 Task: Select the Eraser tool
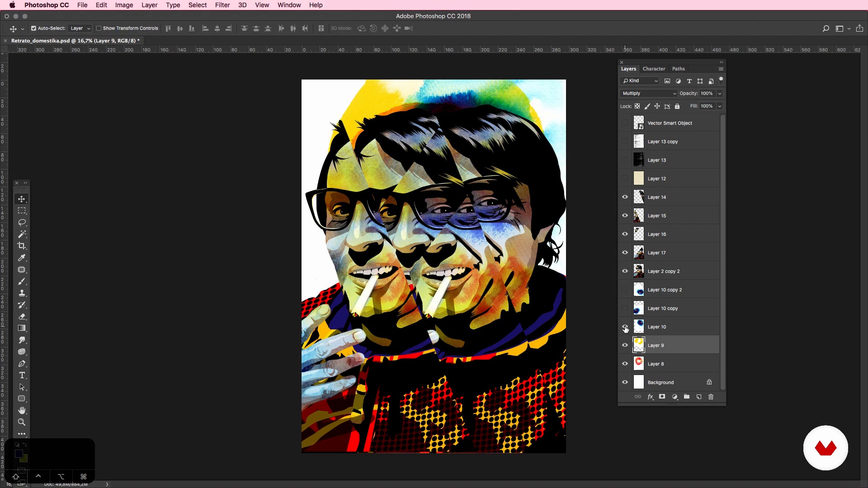click(x=22, y=316)
